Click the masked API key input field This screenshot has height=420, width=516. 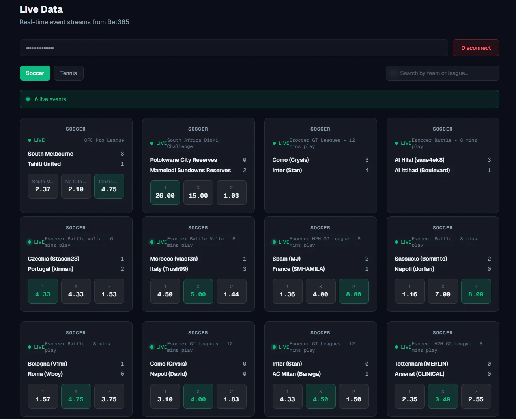[234, 48]
